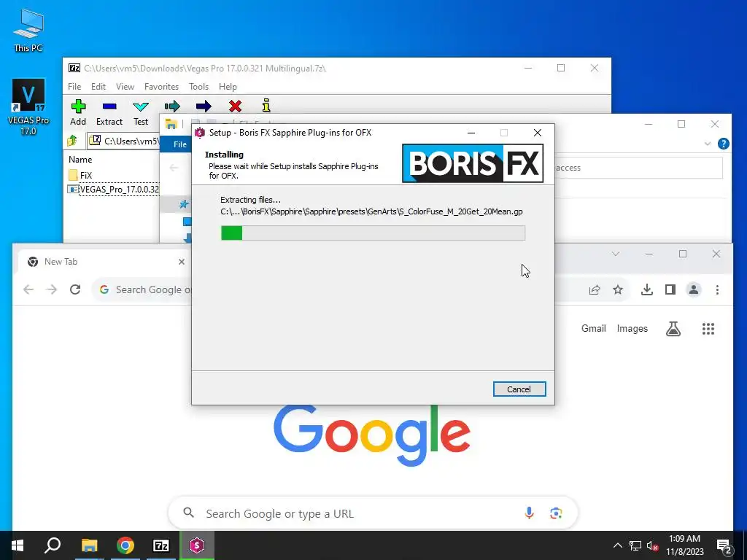The image size is (747, 560).
Task: Click the 7-Zip address path field
Action: click(123, 141)
